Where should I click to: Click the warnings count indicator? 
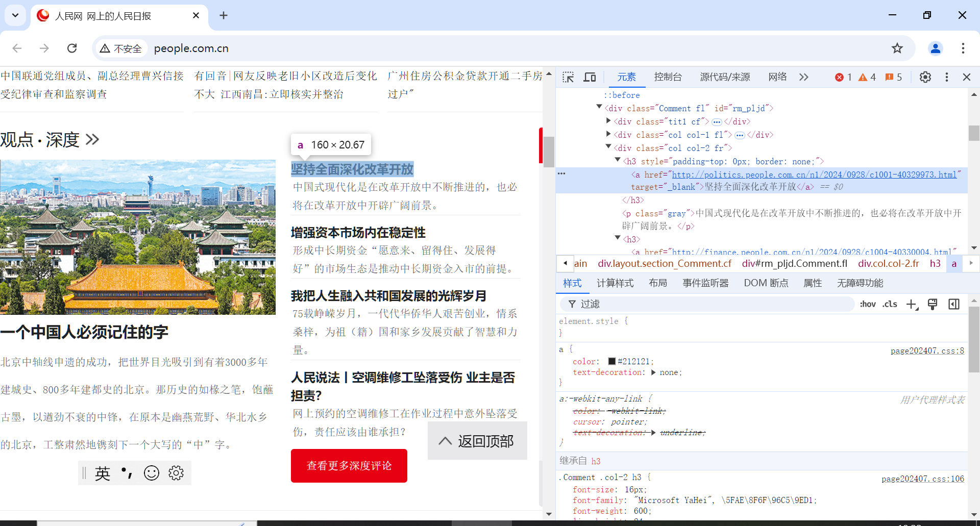[x=867, y=77]
